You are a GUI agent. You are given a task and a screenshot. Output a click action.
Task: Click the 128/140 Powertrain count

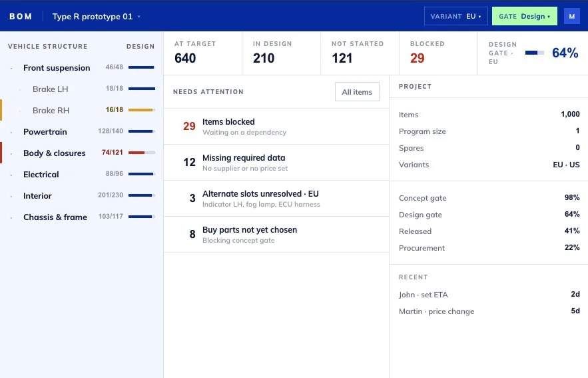tap(111, 131)
